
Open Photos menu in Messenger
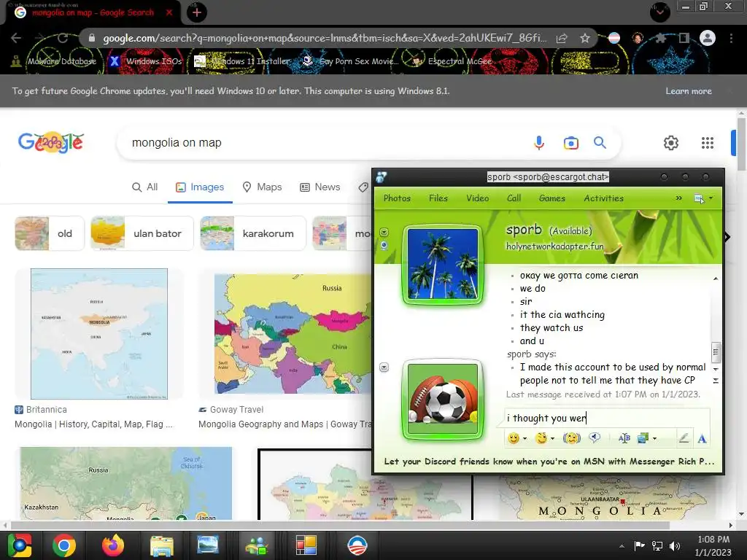pyautogui.click(x=397, y=198)
